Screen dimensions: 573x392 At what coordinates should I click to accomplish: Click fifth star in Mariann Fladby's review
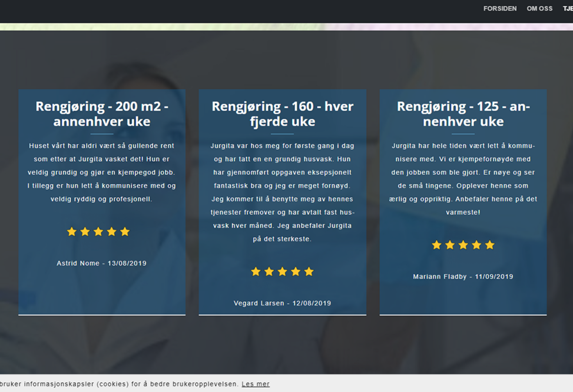coord(490,245)
